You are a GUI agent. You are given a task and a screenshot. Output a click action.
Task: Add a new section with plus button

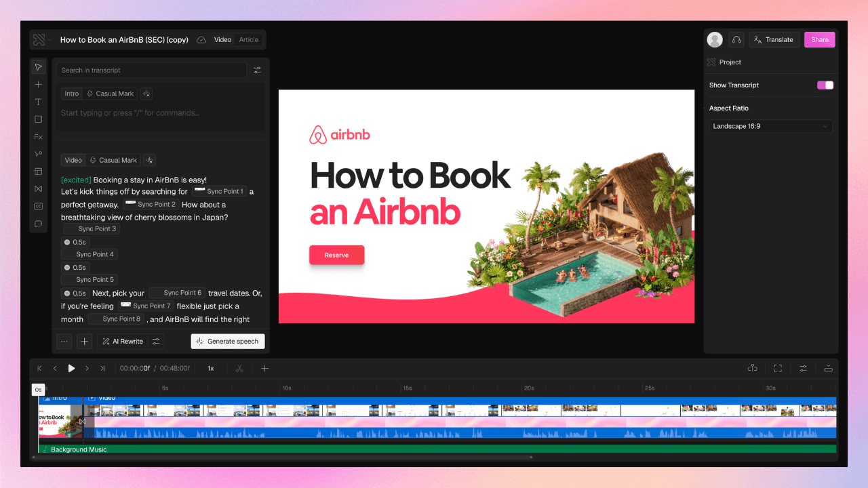pyautogui.click(x=84, y=342)
